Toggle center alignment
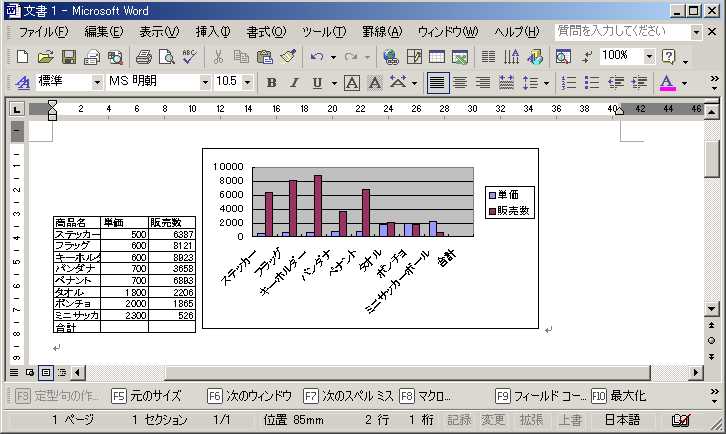The width and height of the screenshot is (726, 434). [x=460, y=83]
